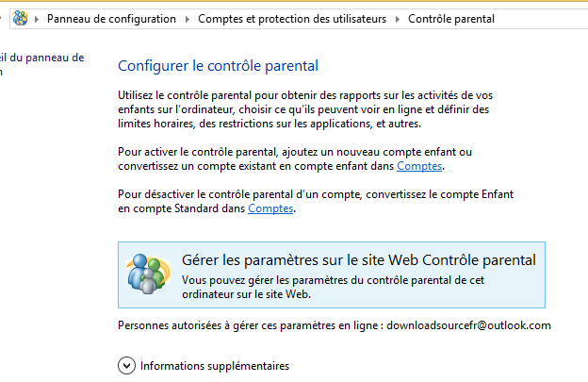
Task: Click the Configurer le contrôle parental heading
Action: (x=218, y=66)
